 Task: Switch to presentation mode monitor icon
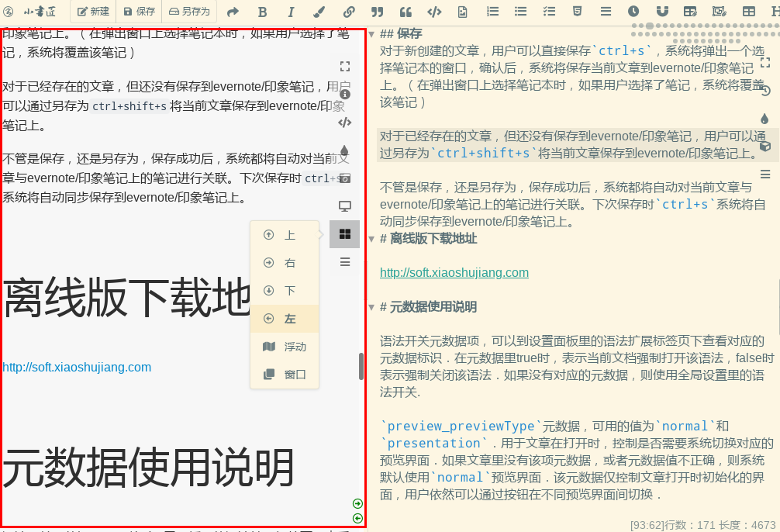pyautogui.click(x=345, y=206)
